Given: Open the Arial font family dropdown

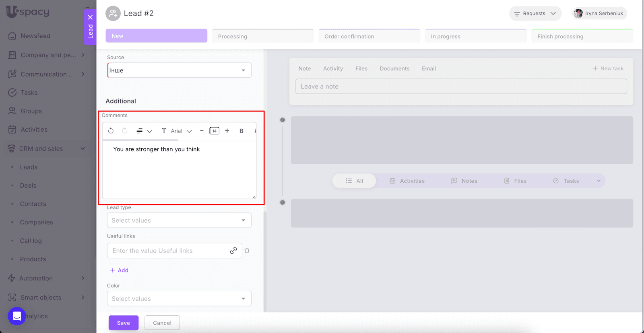Looking at the screenshot, I should pyautogui.click(x=181, y=131).
